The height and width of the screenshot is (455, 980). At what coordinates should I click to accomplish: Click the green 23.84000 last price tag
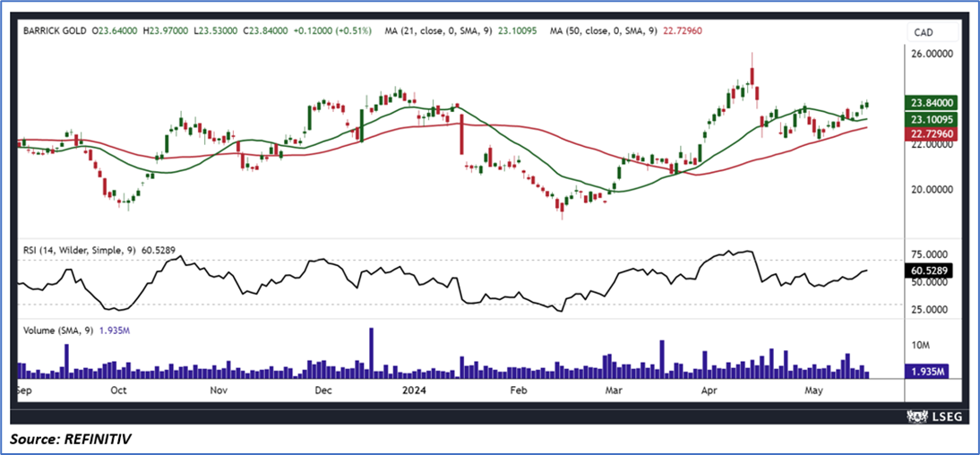pyautogui.click(x=932, y=103)
